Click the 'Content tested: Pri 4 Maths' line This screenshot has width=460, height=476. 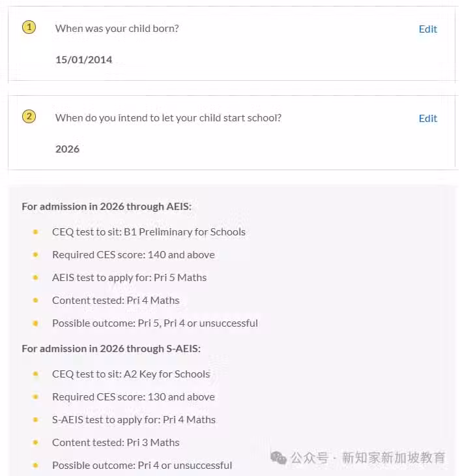point(115,300)
